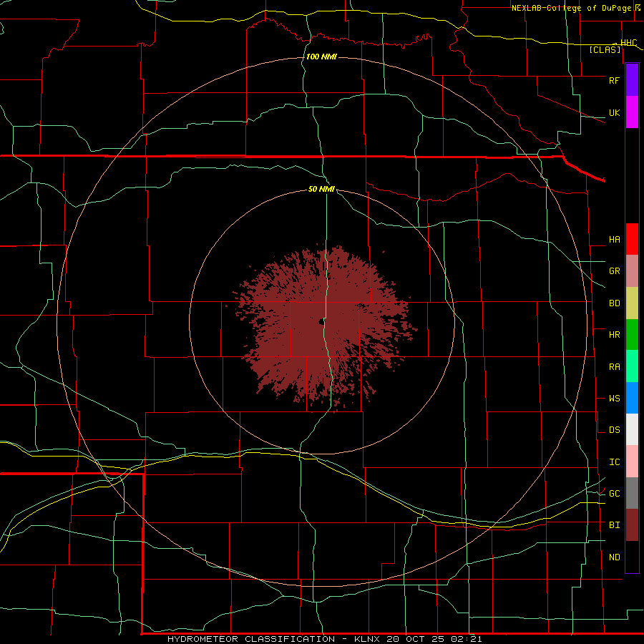644x644 pixels.
Task: Select the GR pink legend swatch
Action: (x=632, y=271)
